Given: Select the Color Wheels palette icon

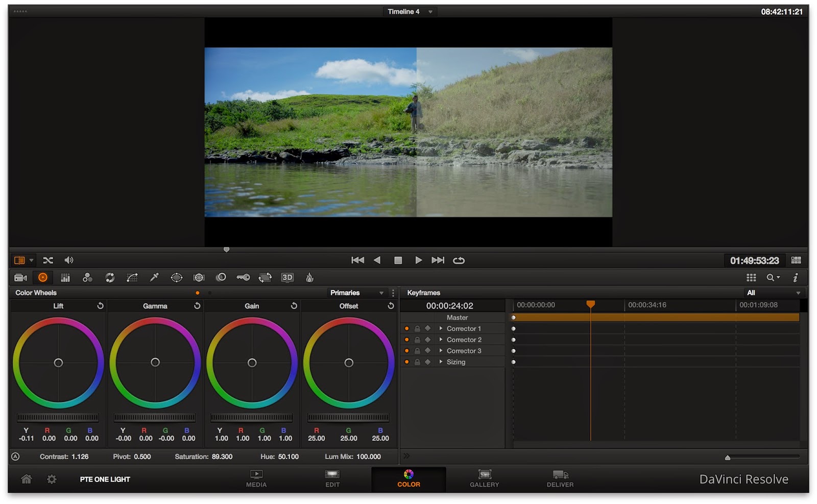Looking at the screenshot, I should tap(43, 278).
